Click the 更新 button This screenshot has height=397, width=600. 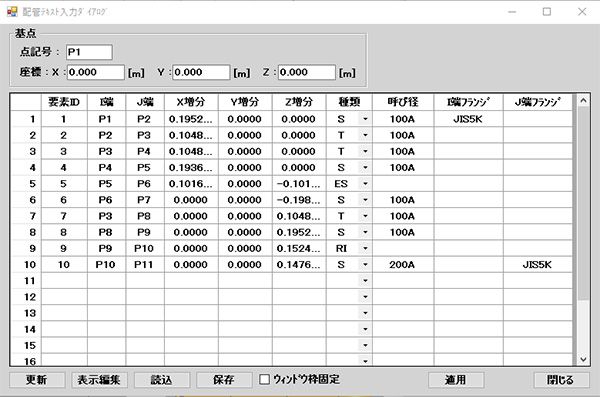pos(37,380)
